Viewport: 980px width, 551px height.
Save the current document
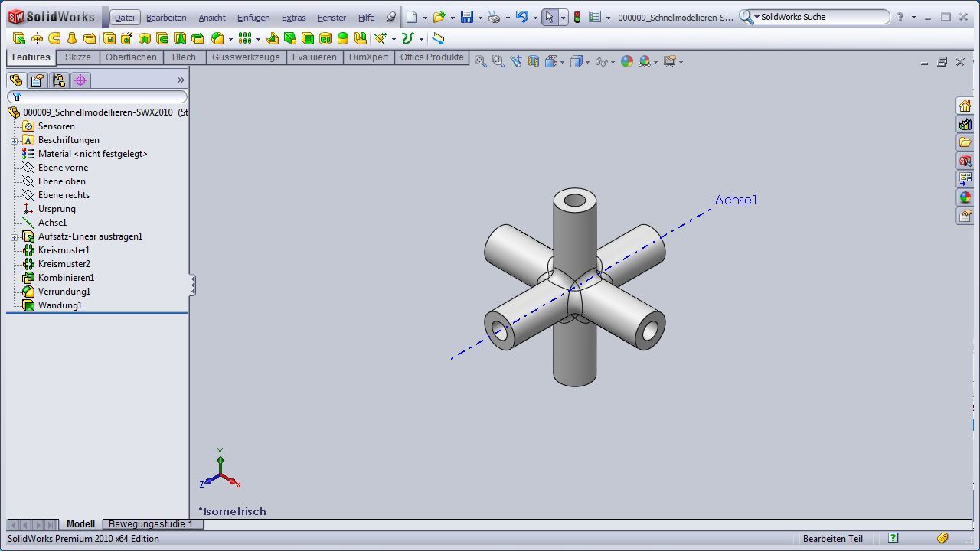click(x=466, y=17)
